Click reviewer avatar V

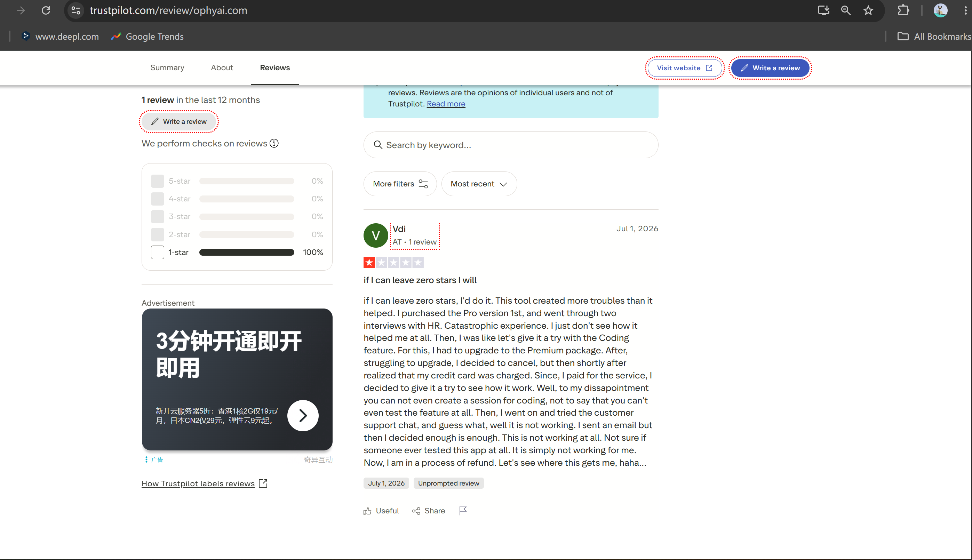376,235
